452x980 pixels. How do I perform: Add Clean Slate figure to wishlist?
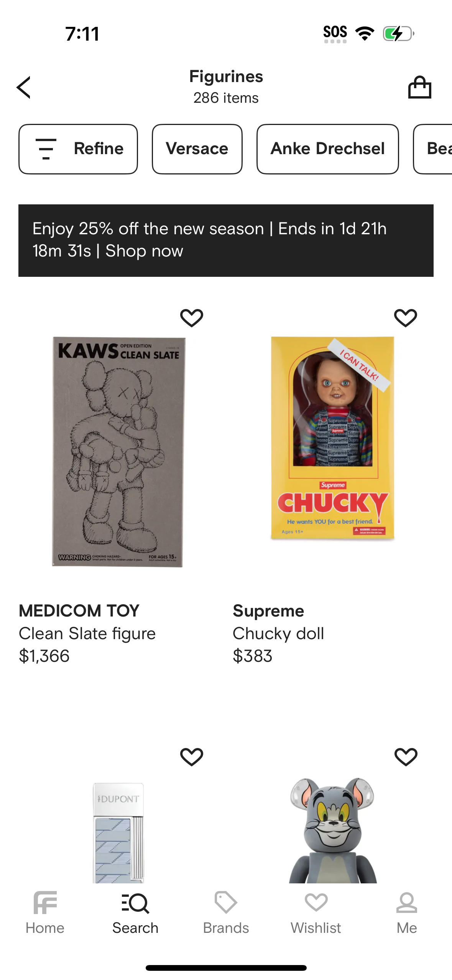pos(192,318)
